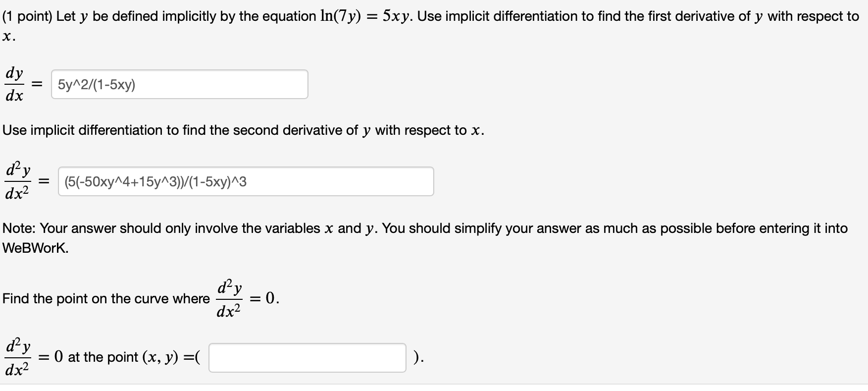This screenshot has height=391, width=868.
Task: Click the equals sign before the first answer field
Action: (37, 85)
